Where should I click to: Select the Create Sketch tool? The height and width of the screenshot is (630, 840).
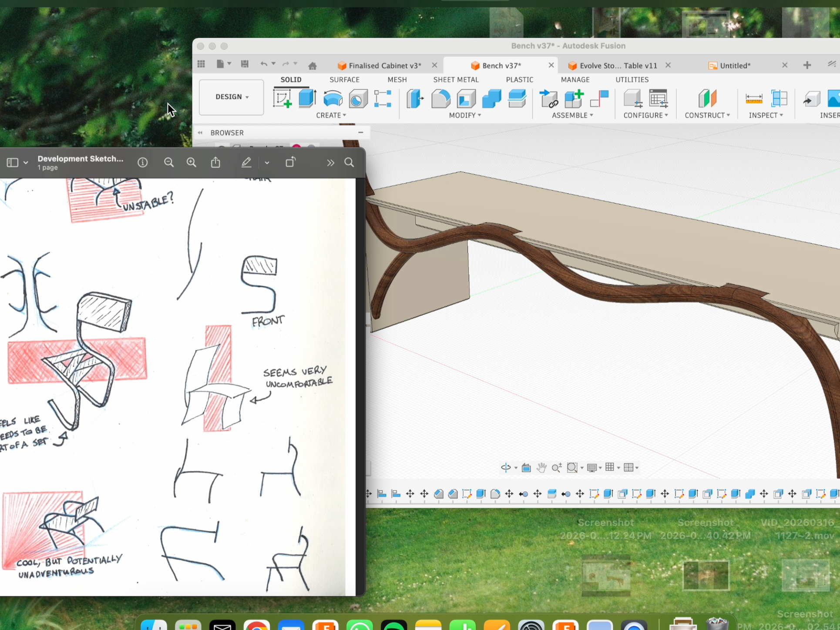[x=283, y=99]
